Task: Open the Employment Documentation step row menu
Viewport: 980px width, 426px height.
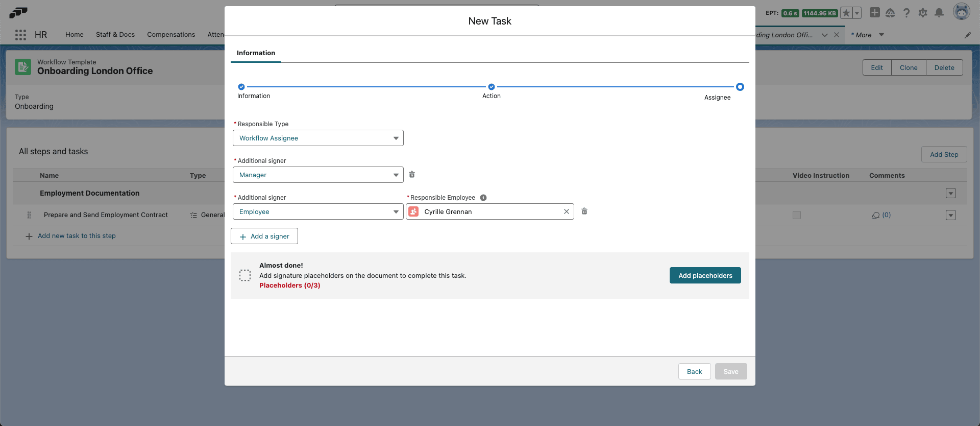Action: click(x=951, y=194)
